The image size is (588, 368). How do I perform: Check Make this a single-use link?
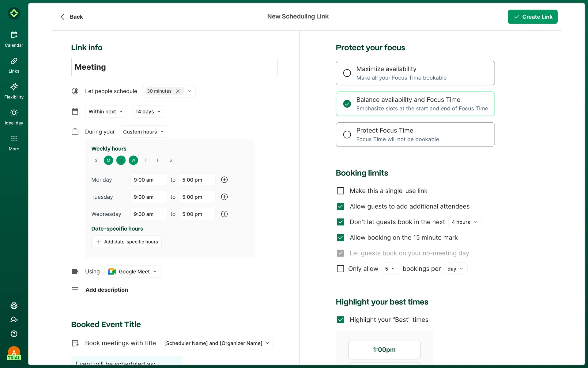[x=340, y=191]
